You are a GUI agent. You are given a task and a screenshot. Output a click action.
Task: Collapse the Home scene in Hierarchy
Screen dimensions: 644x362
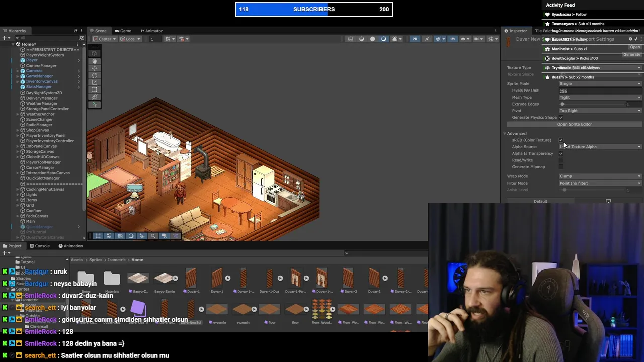pyautogui.click(x=13, y=44)
